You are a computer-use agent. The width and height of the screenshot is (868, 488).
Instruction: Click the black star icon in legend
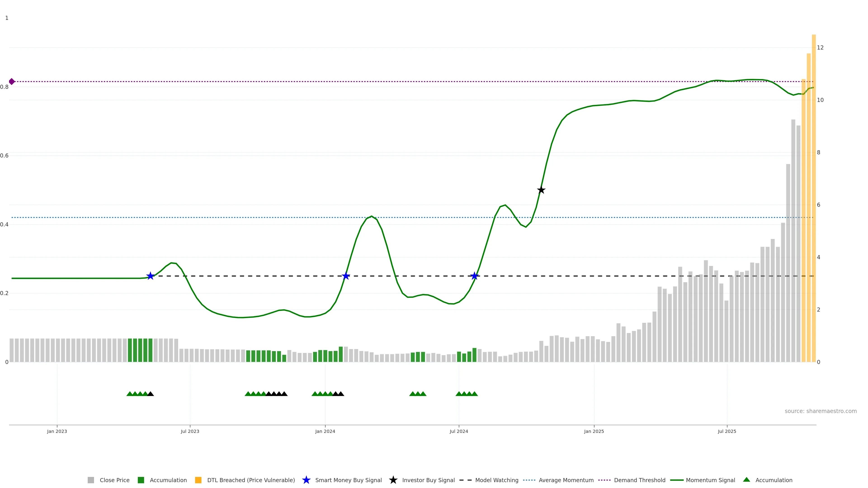[393, 480]
